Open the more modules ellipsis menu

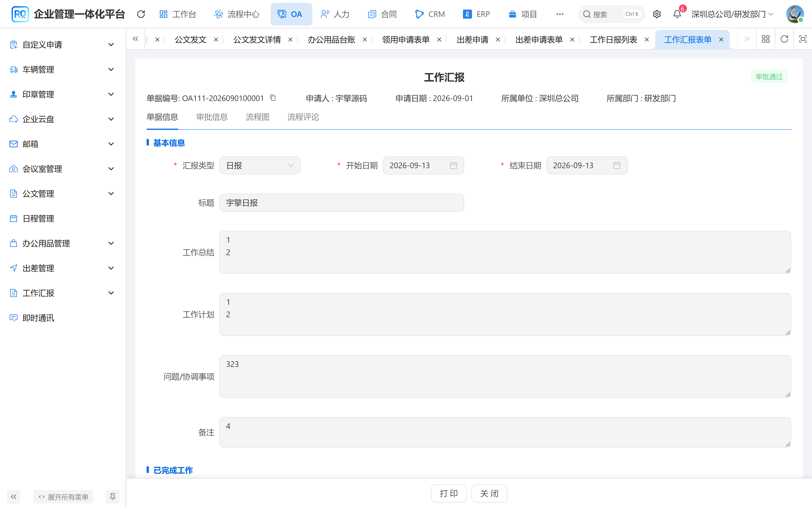point(560,14)
